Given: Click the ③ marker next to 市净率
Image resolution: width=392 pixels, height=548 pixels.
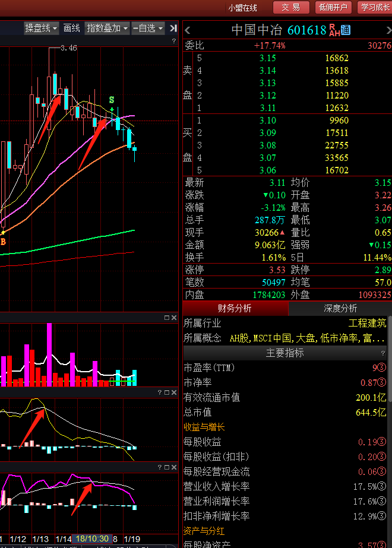Looking at the screenshot, I should tap(382, 383).
